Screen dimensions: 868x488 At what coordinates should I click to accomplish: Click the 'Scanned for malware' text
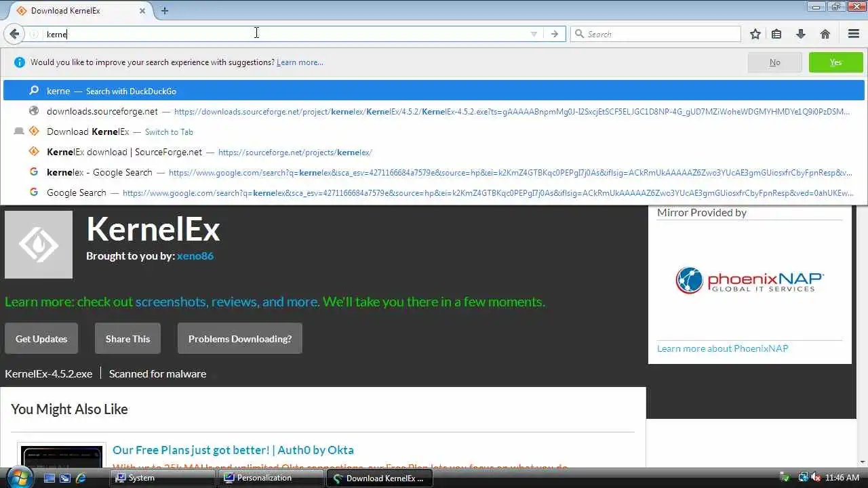(x=157, y=373)
